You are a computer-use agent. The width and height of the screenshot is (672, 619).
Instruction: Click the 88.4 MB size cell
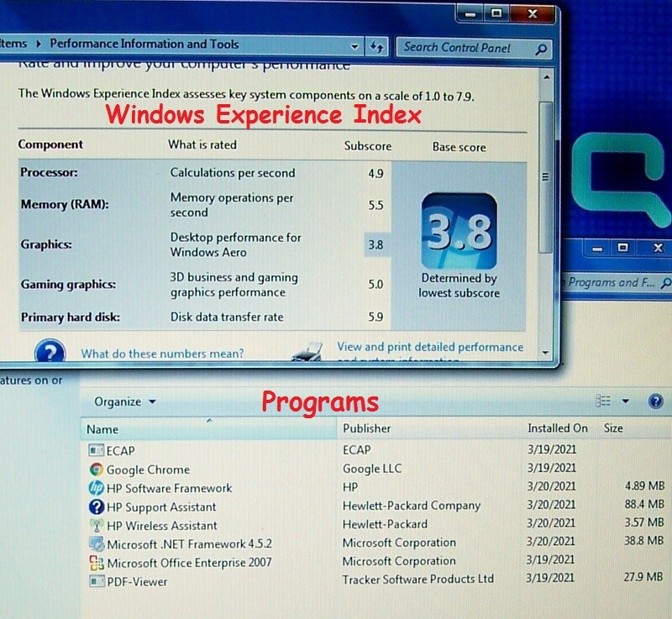pos(644,504)
